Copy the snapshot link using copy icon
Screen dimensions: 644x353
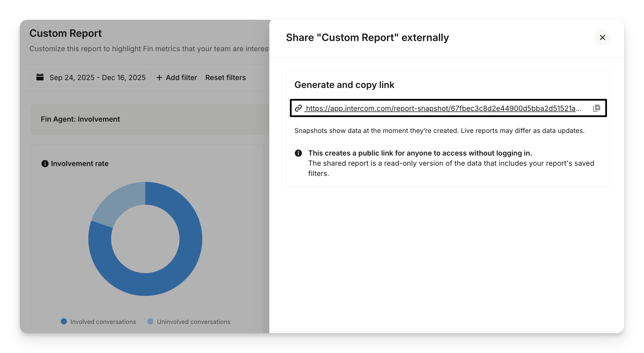tap(597, 108)
